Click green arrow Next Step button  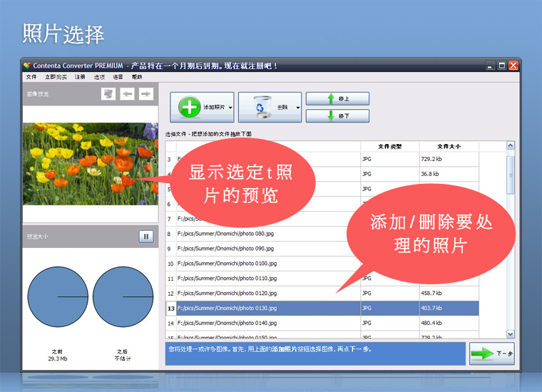(x=491, y=354)
